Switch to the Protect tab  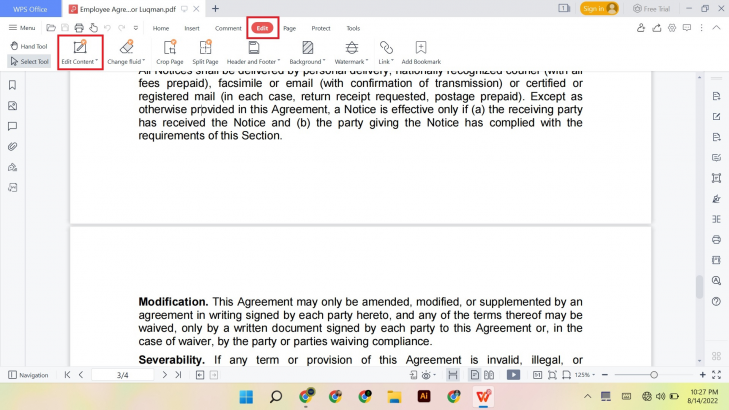coord(321,28)
